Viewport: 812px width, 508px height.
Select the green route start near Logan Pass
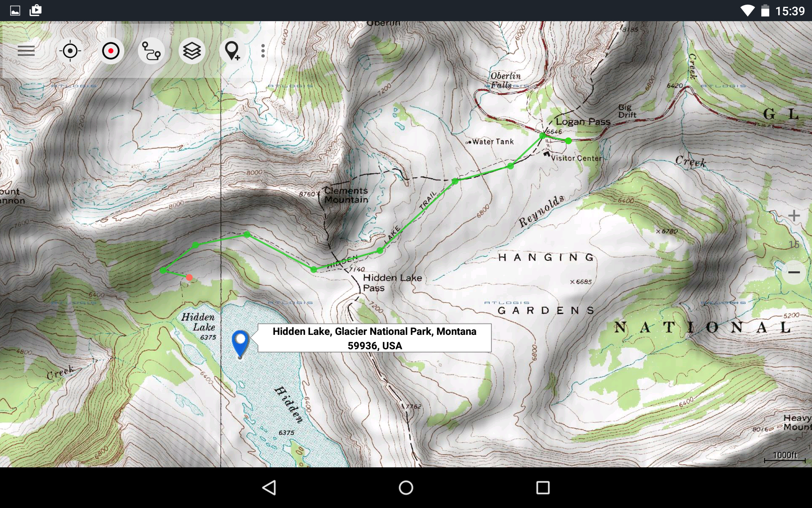pos(568,141)
